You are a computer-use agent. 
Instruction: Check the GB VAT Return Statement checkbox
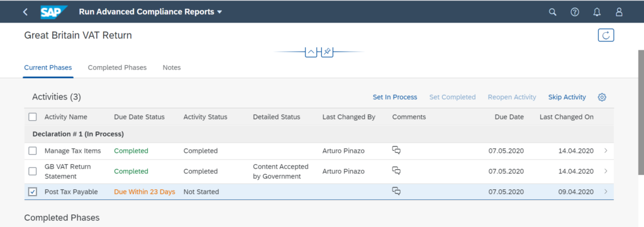[33, 171]
